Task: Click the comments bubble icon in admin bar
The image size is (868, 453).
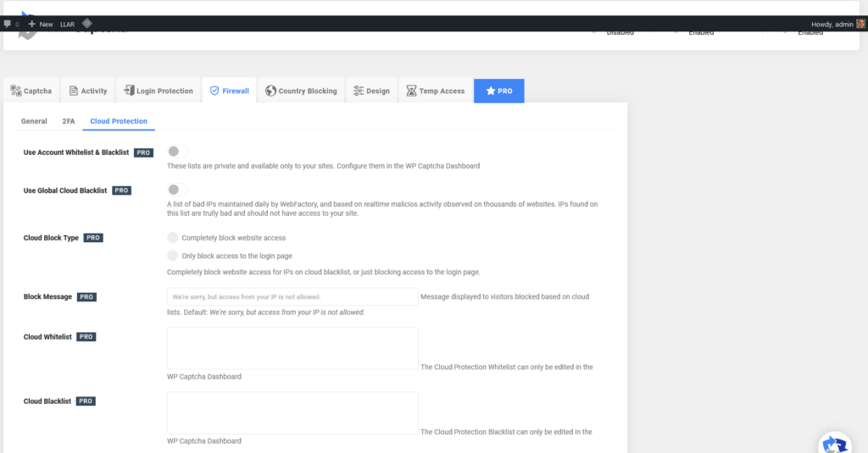Action: 8,24
